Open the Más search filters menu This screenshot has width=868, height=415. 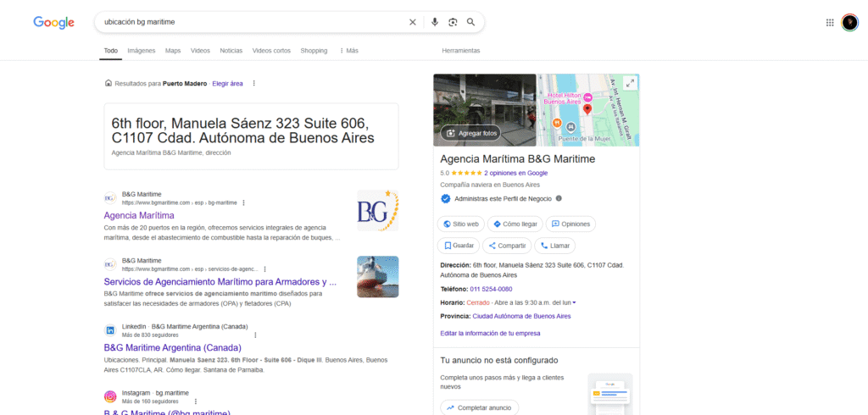point(348,51)
